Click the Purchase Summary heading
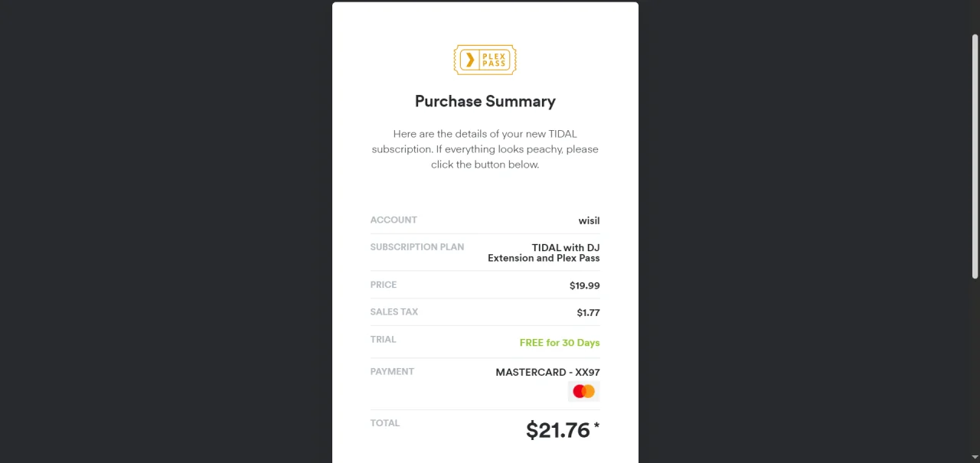This screenshot has width=980, height=463. [485, 101]
